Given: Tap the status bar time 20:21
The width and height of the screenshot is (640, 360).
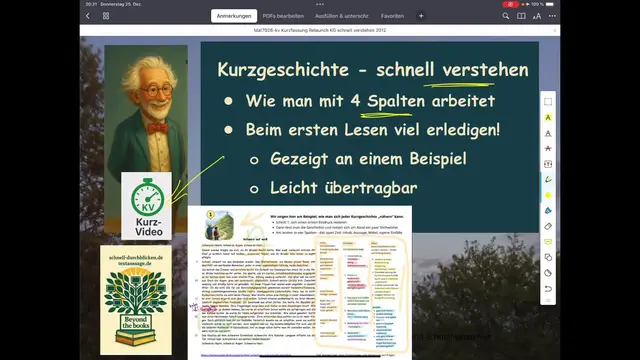Looking at the screenshot, I should coord(91,4).
